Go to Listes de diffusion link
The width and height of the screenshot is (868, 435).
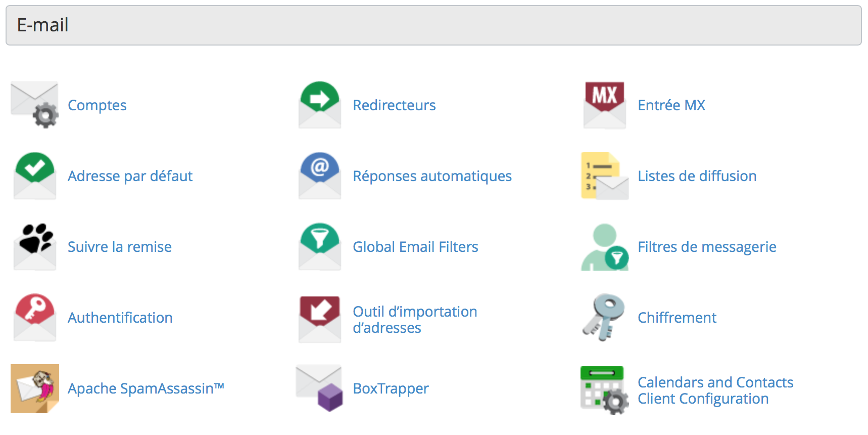click(x=697, y=176)
